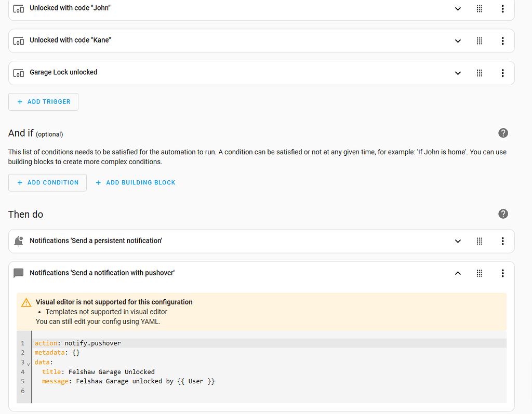Click the bell icon on the persistent notification action
The height and width of the screenshot is (414, 532).
tap(19, 241)
